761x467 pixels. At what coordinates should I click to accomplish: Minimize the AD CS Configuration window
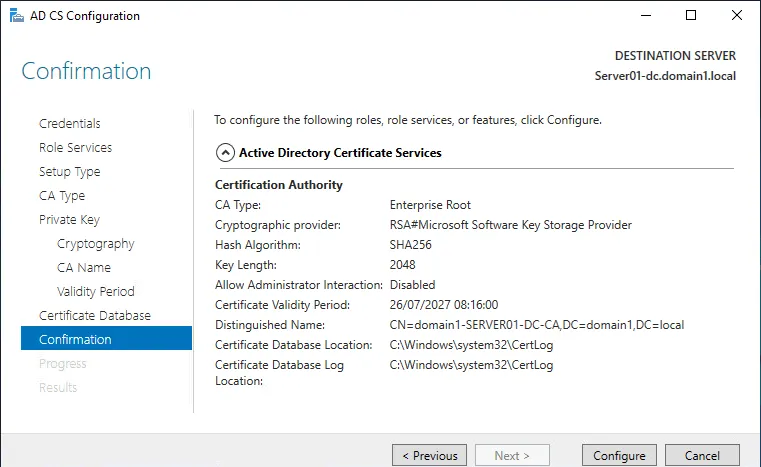(644, 16)
